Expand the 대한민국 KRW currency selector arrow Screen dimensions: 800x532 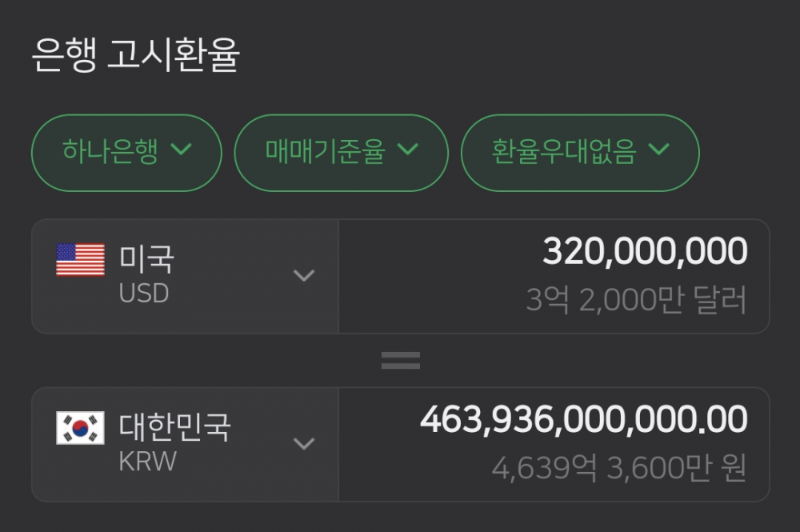click(303, 444)
